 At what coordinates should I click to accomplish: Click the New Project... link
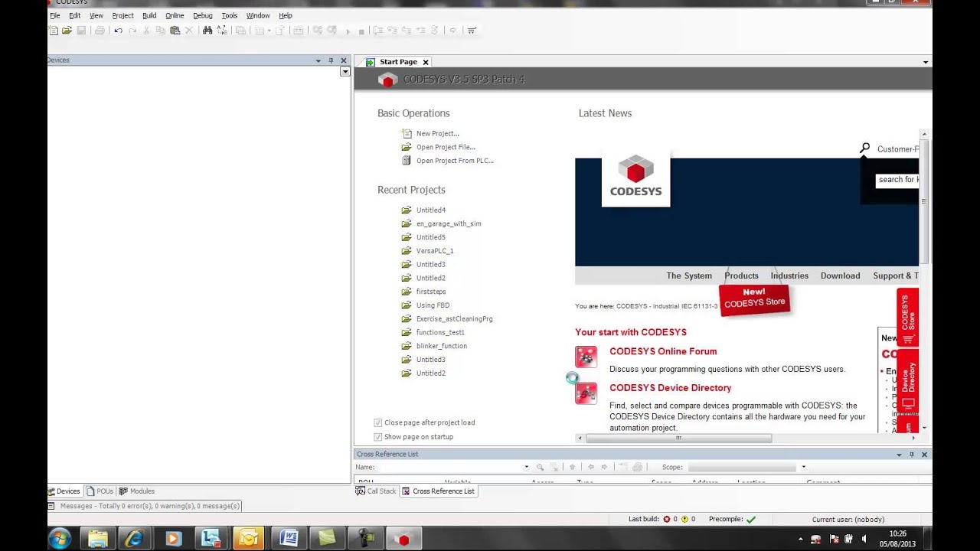tap(438, 133)
